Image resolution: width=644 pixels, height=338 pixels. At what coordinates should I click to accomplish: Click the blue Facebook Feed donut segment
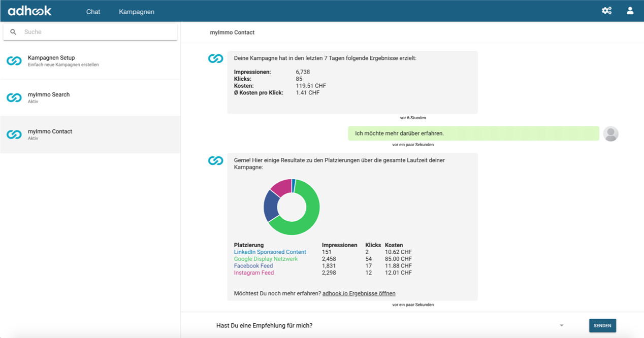pyautogui.click(x=270, y=206)
